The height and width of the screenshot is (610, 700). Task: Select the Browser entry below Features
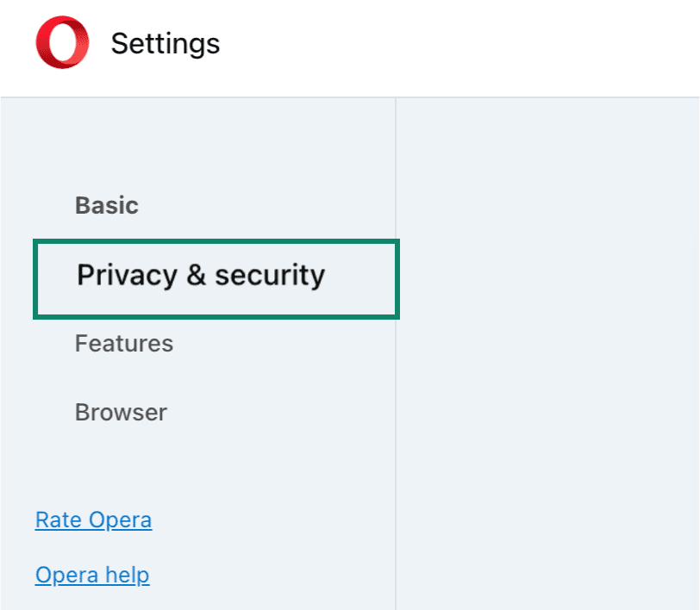pyautogui.click(x=121, y=412)
